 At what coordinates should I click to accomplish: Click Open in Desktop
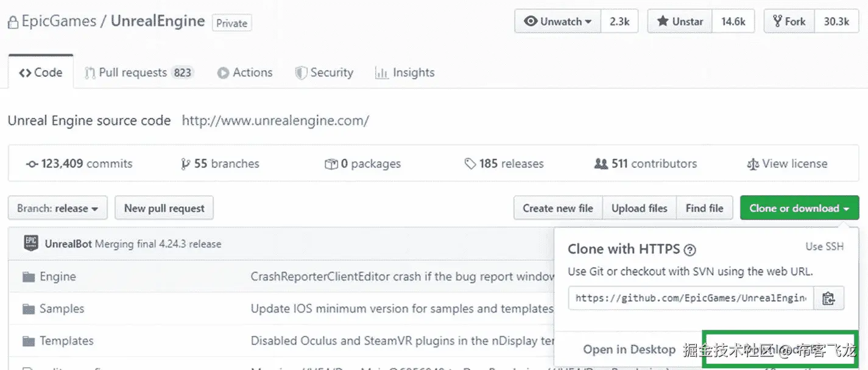pyautogui.click(x=629, y=350)
